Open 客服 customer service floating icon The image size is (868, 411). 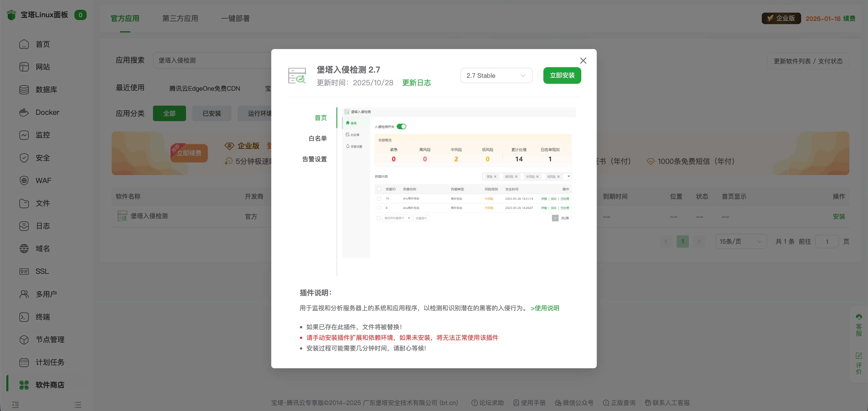tap(859, 325)
